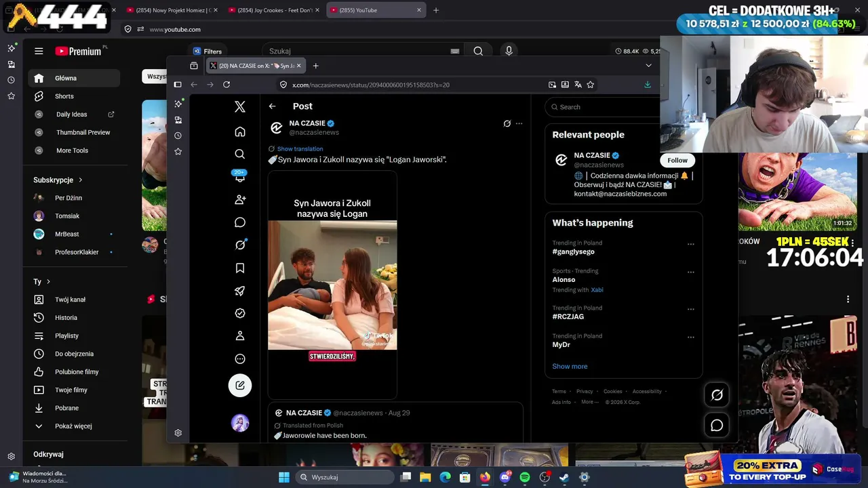The height and width of the screenshot is (488, 868).
Task: Open X Explore search icon in sidebar
Action: click(240, 154)
